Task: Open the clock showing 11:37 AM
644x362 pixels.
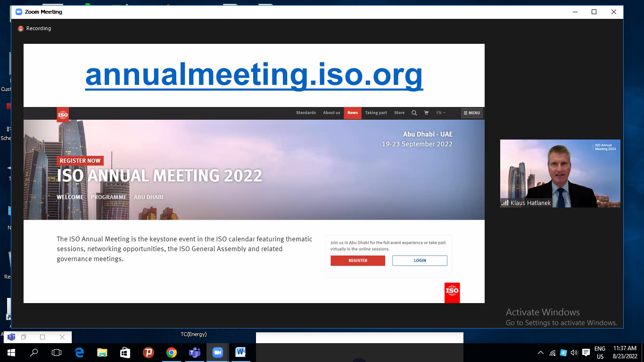Action: click(x=625, y=353)
